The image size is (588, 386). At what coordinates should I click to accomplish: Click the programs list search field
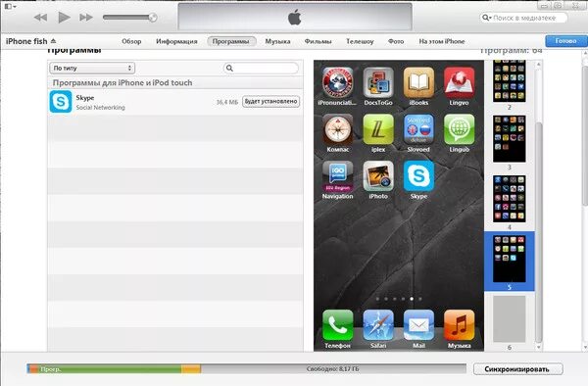pos(261,68)
